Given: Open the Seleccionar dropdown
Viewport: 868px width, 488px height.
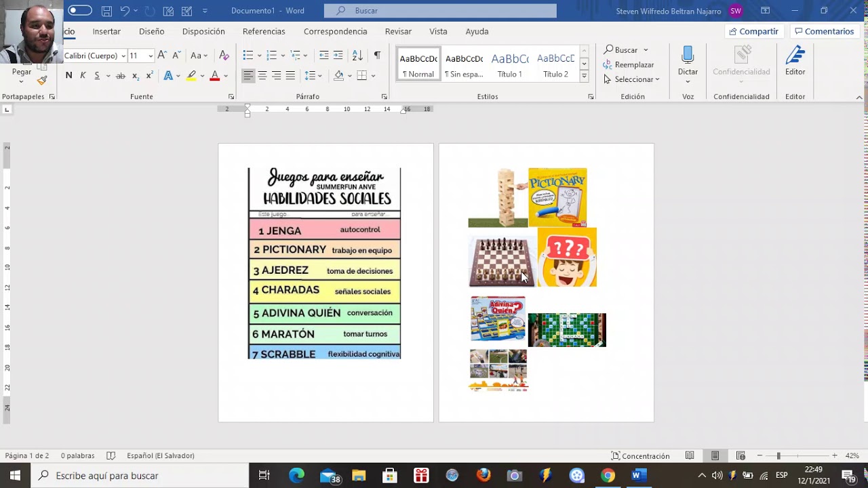Looking at the screenshot, I should (x=631, y=79).
